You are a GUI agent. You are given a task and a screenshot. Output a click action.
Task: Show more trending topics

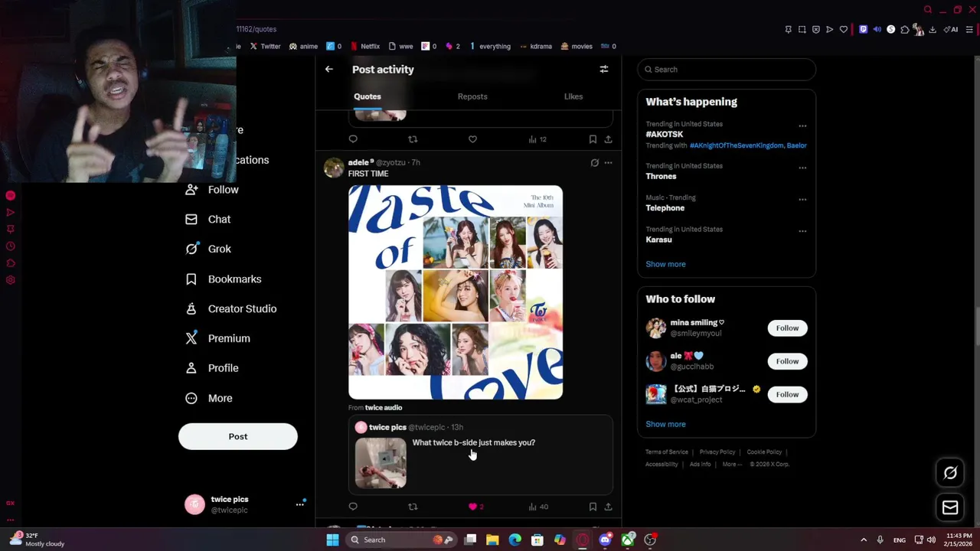click(665, 264)
